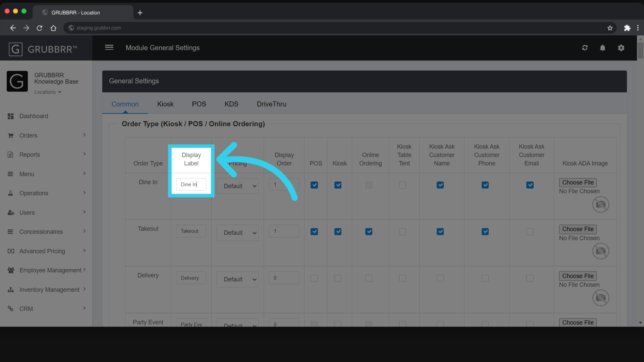
Task: Click the Operations flask icon
Action: pos(11,193)
